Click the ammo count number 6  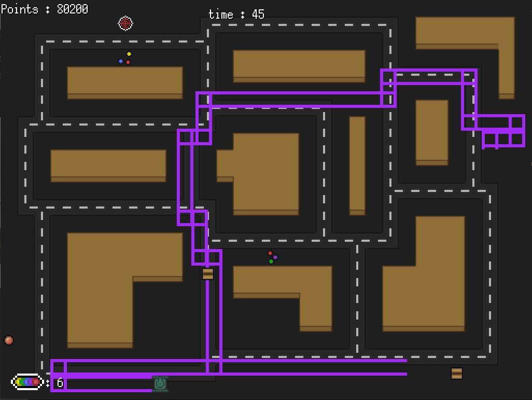click(60, 383)
